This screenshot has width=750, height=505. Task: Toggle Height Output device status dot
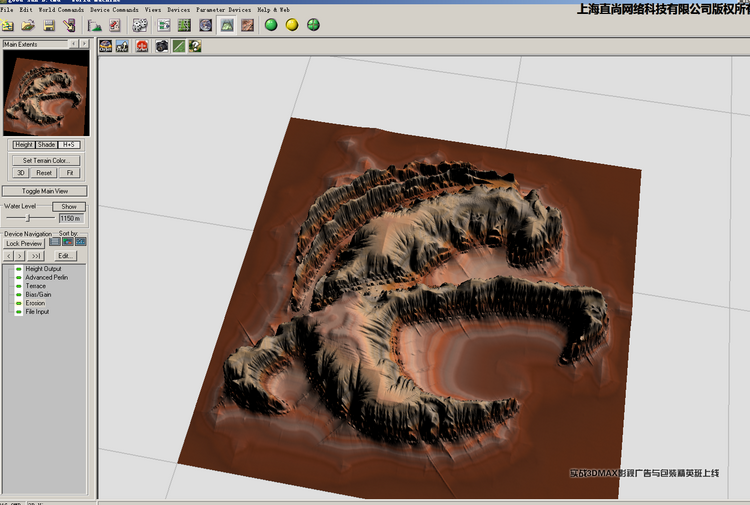[19, 269]
